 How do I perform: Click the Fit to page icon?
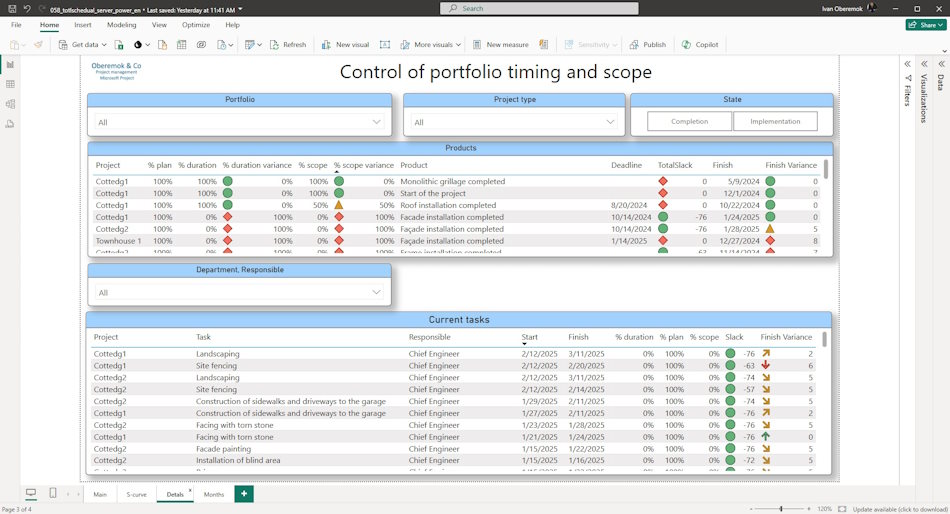(842, 509)
